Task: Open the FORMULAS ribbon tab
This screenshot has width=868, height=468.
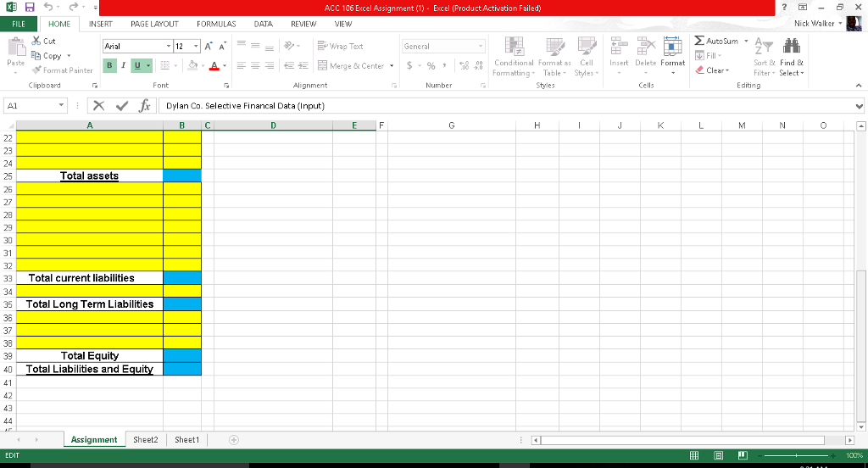Action: click(x=216, y=25)
